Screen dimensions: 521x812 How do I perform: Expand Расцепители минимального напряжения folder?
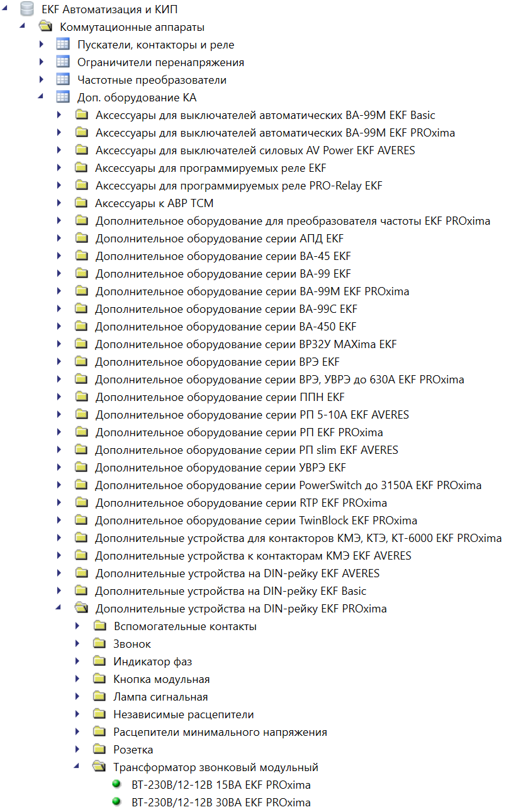[78, 732]
